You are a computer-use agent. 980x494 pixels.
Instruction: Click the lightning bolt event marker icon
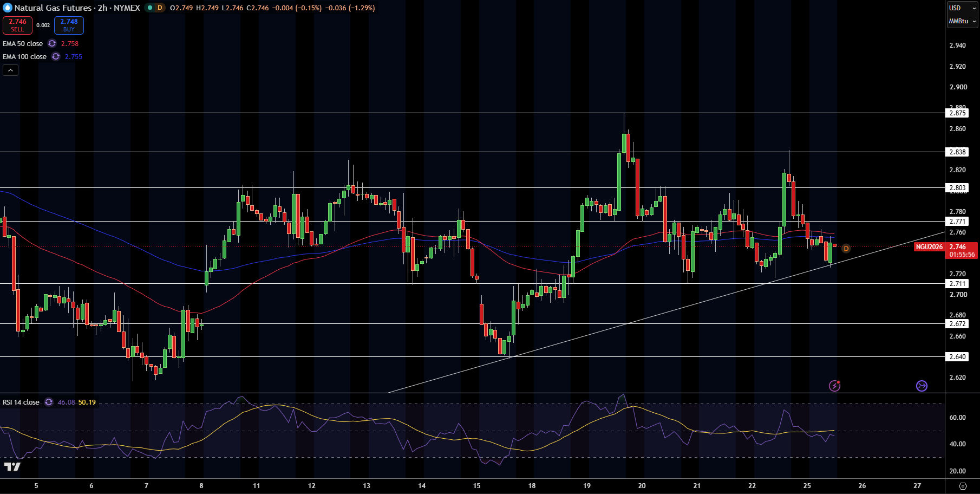click(x=835, y=386)
